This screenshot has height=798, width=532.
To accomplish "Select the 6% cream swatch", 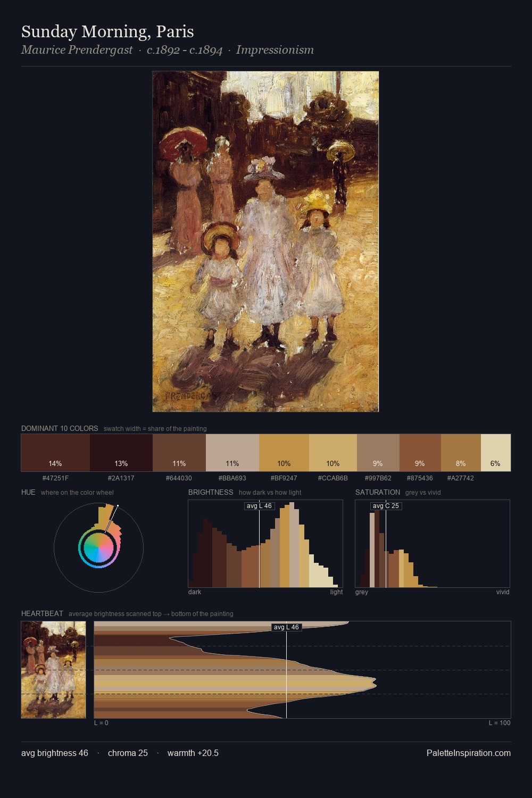I will 496,453.
